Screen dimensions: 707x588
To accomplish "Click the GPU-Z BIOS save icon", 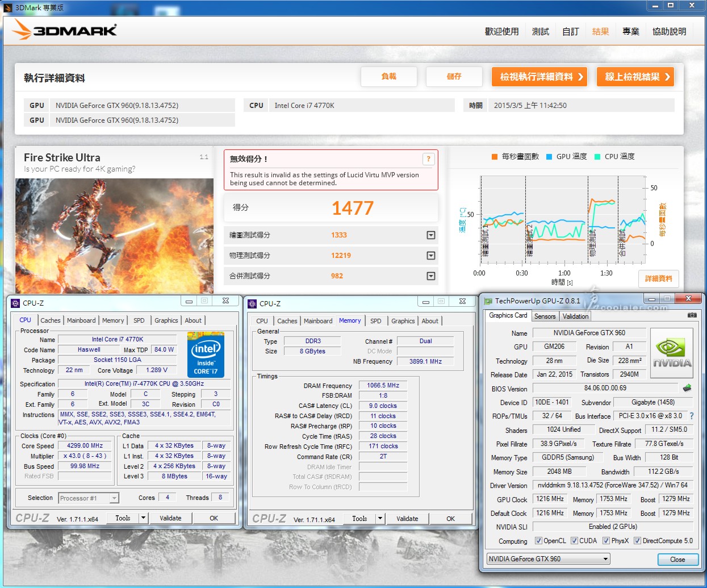I will 687,388.
